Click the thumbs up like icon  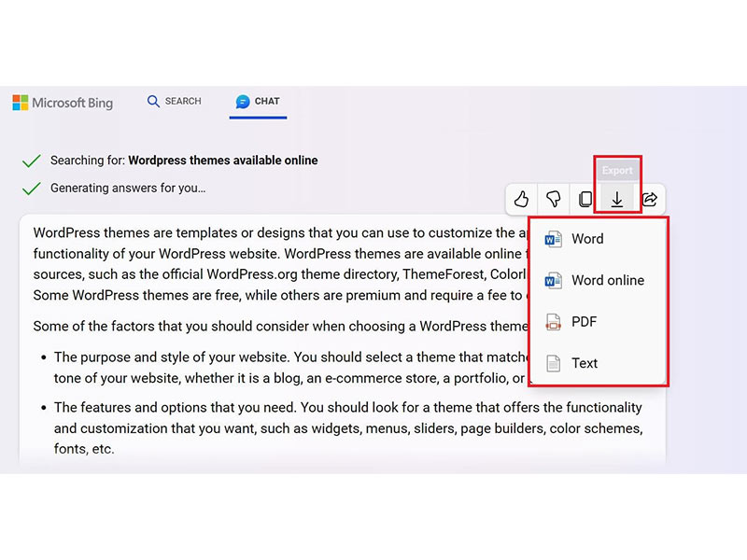click(x=521, y=199)
